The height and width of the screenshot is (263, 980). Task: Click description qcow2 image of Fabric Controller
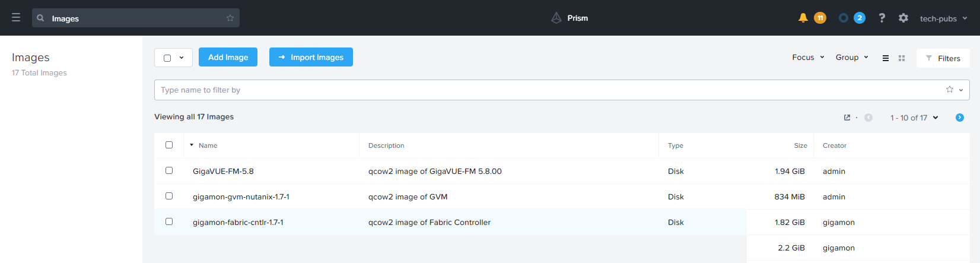click(429, 222)
